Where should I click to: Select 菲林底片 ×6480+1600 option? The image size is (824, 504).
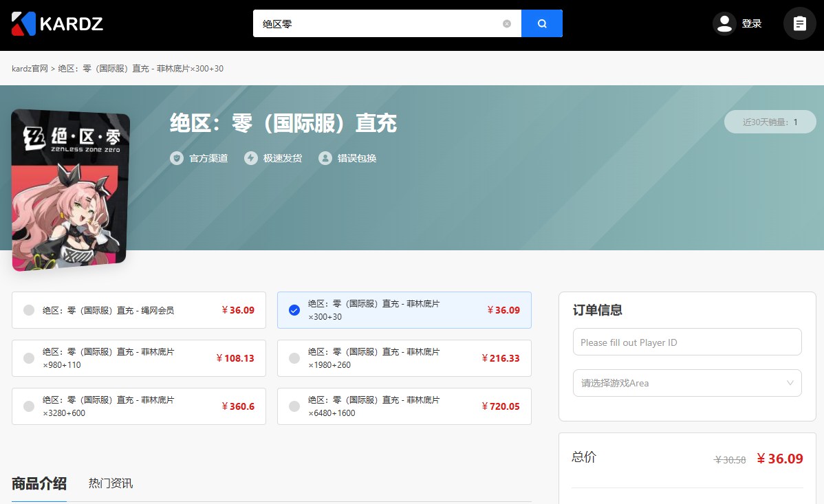click(x=404, y=406)
